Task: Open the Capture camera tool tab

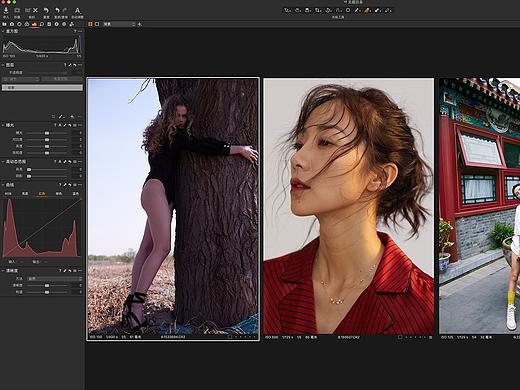Action: (x=12, y=24)
